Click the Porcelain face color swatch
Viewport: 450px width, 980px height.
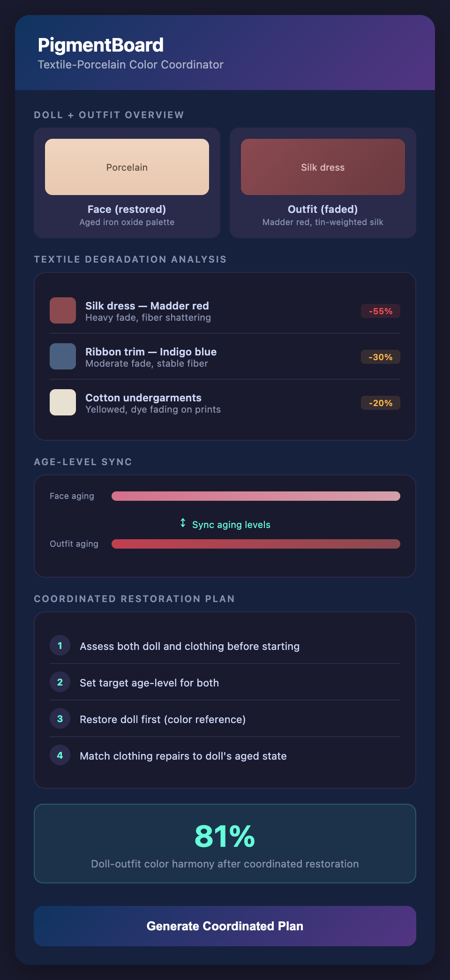(x=127, y=166)
